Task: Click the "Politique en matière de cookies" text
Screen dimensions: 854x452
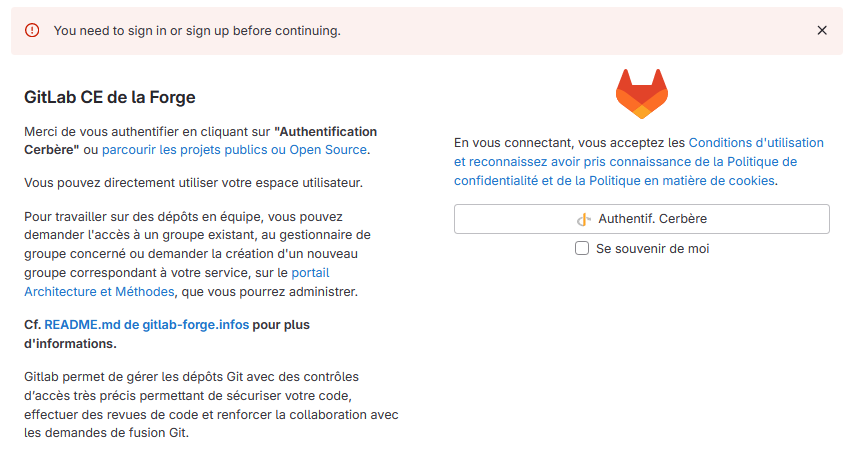Action: pyautogui.click(x=682, y=181)
